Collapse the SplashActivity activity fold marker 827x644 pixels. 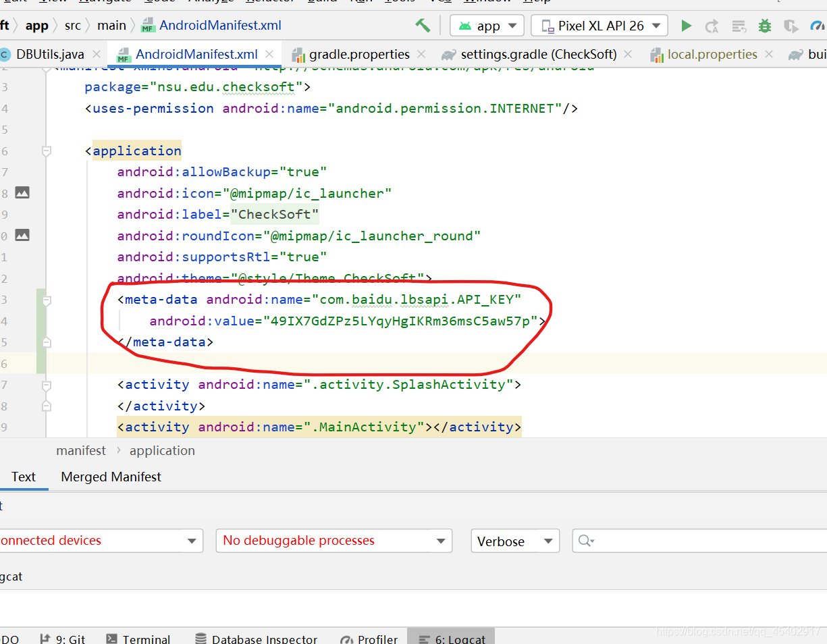pyautogui.click(x=47, y=385)
